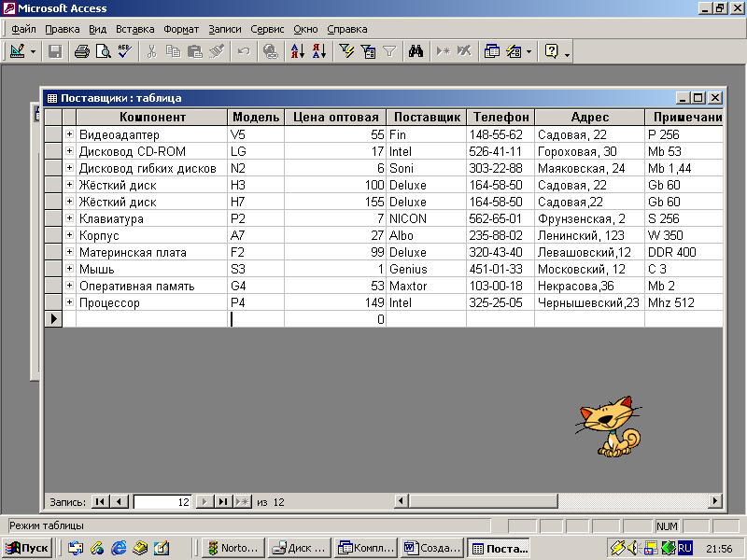747x560 pixels.
Task: Open the Формат menu
Action: (x=181, y=29)
